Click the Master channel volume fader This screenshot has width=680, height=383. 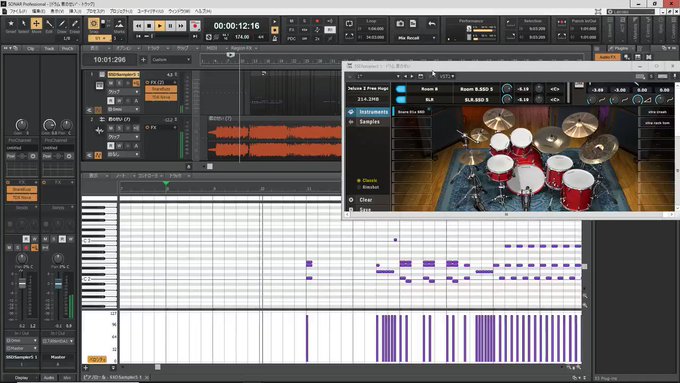[x=58, y=283]
